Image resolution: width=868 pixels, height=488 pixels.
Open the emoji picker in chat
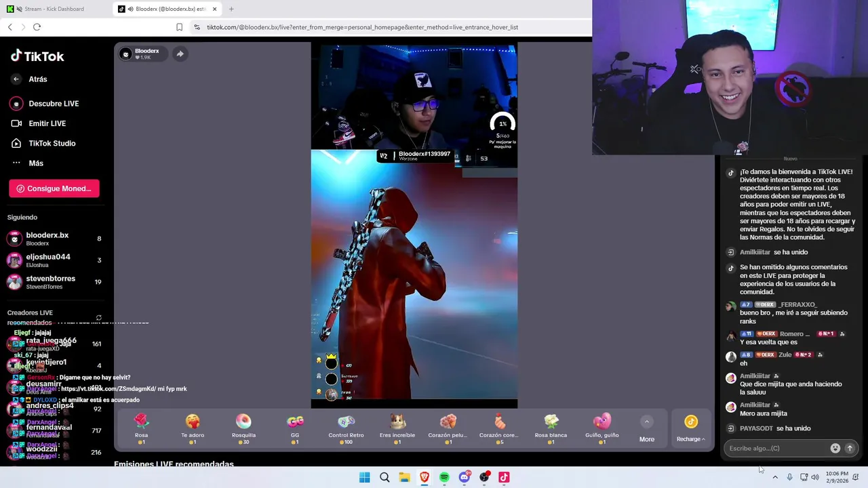click(835, 448)
